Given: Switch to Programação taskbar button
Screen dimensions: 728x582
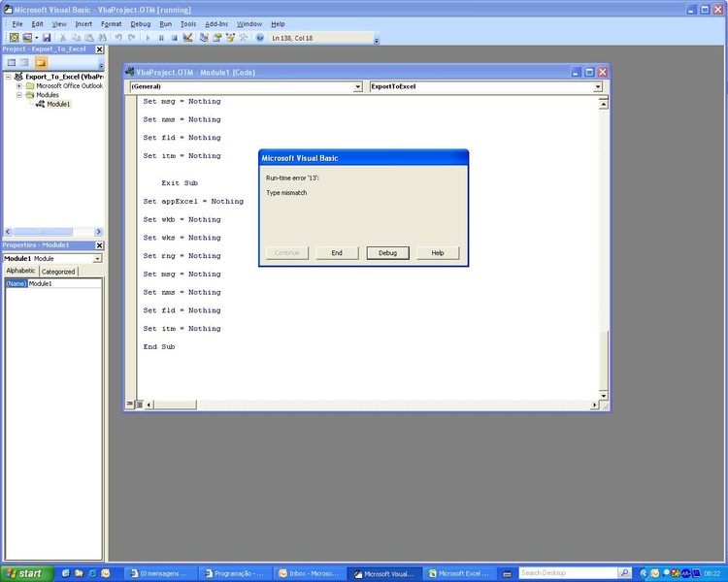Looking at the screenshot, I should (x=235, y=573).
